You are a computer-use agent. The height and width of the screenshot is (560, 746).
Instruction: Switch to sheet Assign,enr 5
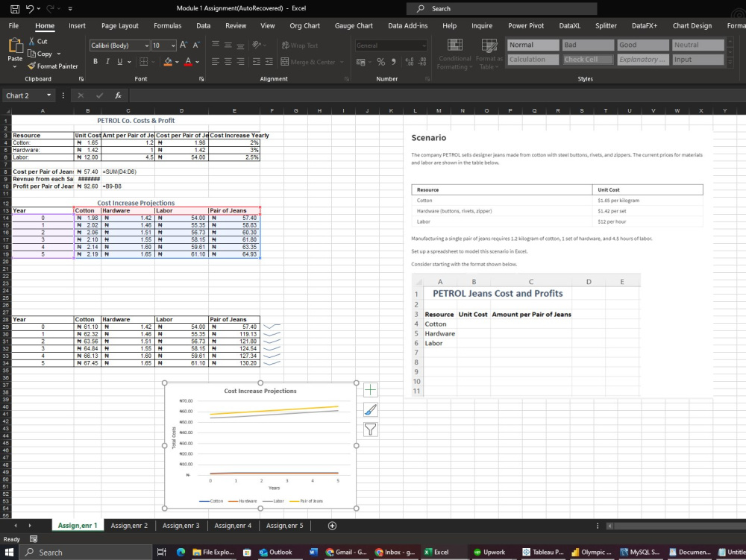coord(284,525)
